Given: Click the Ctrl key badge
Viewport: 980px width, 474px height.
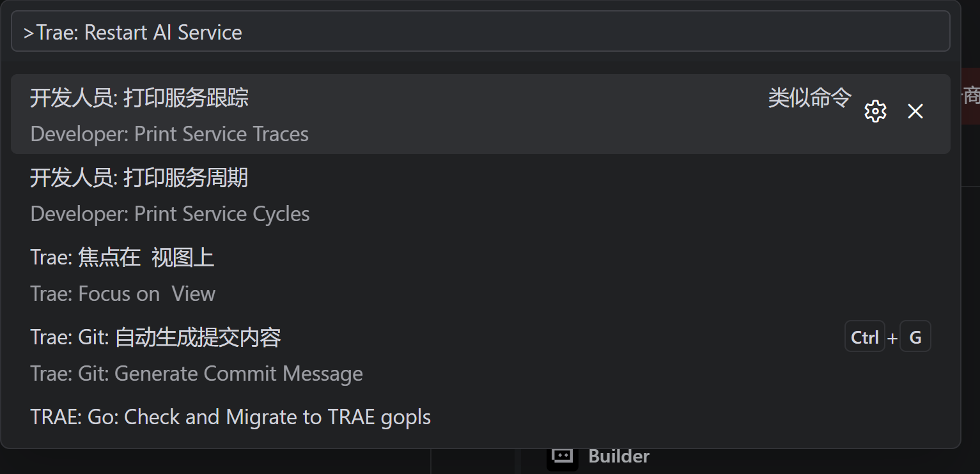Looking at the screenshot, I should click(864, 337).
